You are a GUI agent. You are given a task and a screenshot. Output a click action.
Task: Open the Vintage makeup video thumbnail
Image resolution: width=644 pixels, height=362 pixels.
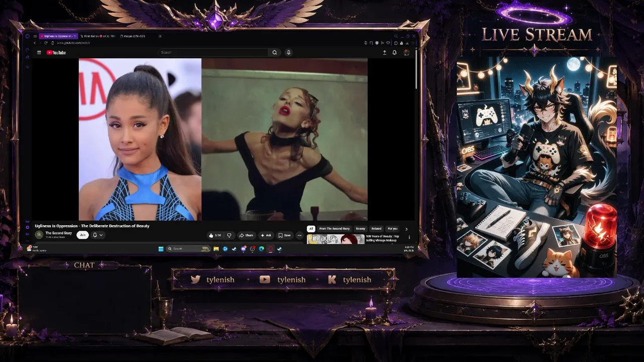click(x=336, y=239)
